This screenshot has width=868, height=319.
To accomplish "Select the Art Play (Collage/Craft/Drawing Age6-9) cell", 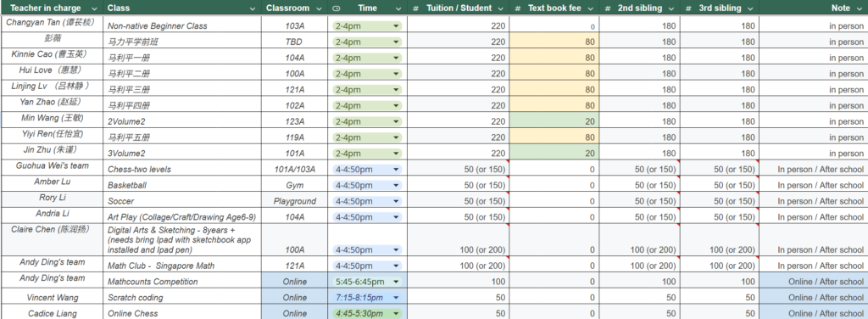I will (x=182, y=216).
